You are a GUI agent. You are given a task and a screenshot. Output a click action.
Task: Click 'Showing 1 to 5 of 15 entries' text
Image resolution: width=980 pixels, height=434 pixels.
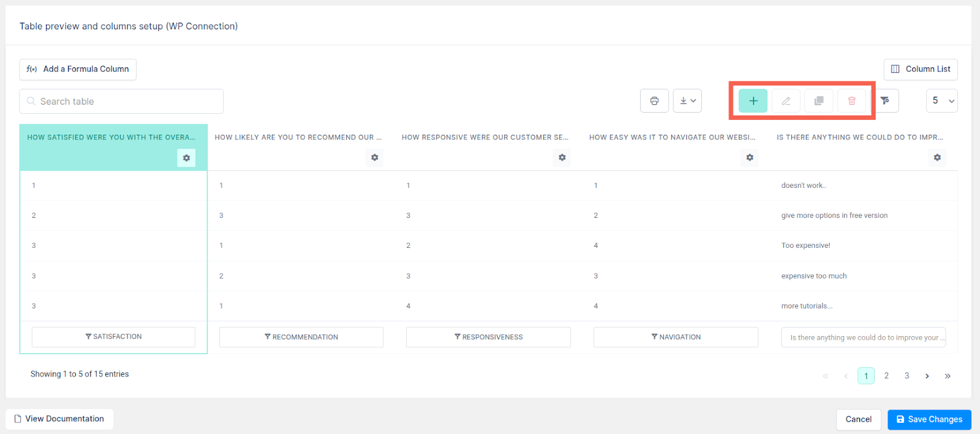tap(80, 374)
